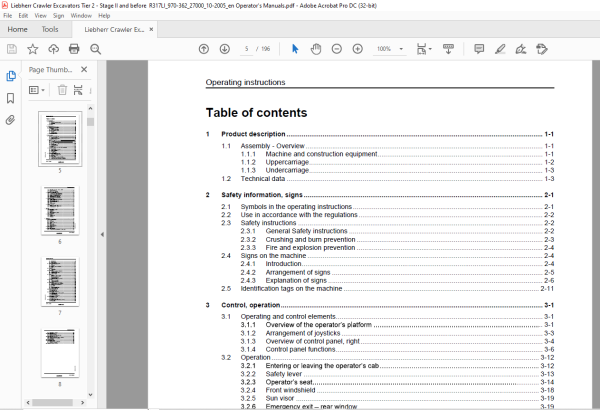Switch to the Home tab
Viewport: 600px width, 410px height.
tap(18, 29)
